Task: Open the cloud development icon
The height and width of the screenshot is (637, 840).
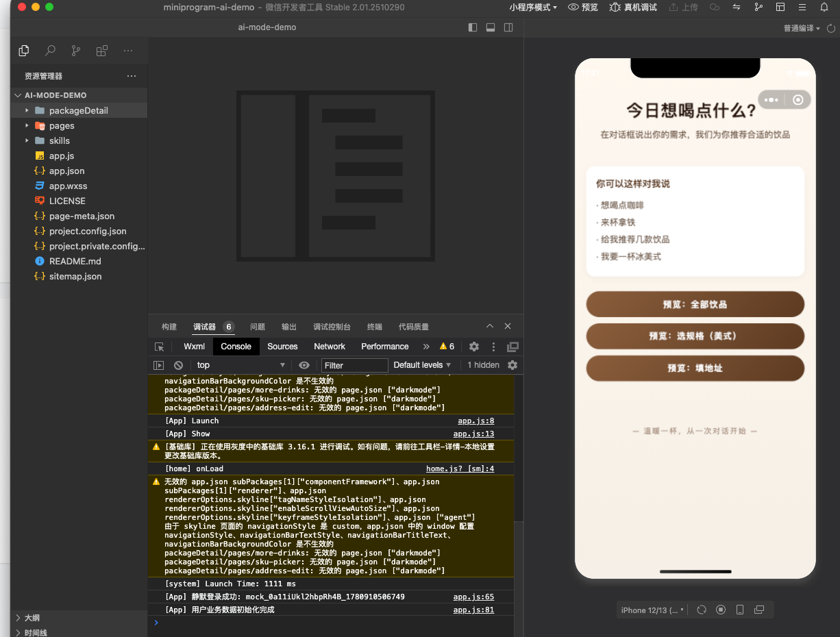Action: point(715,7)
